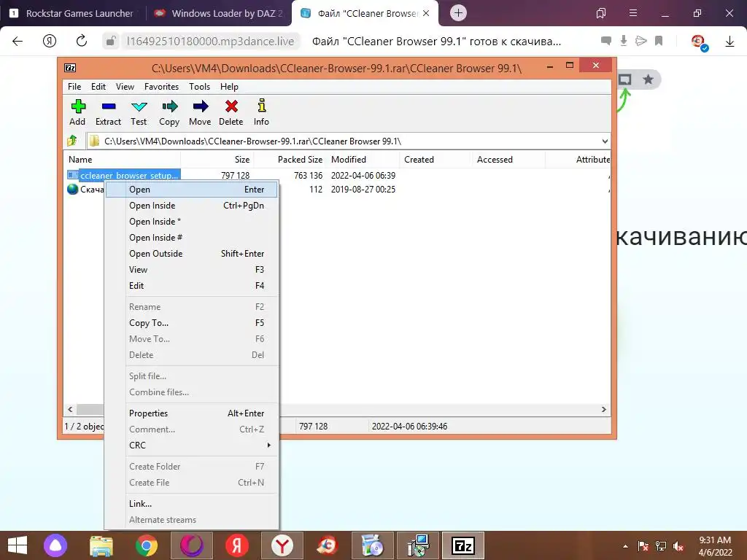747x560 pixels.
Task: Choose Copy To... in context menu
Action: (x=191, y=323)
